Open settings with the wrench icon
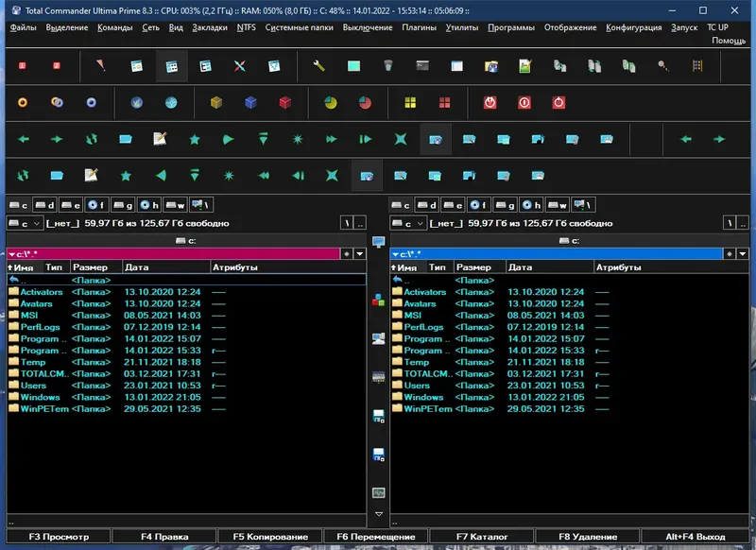 coord(318,66)
